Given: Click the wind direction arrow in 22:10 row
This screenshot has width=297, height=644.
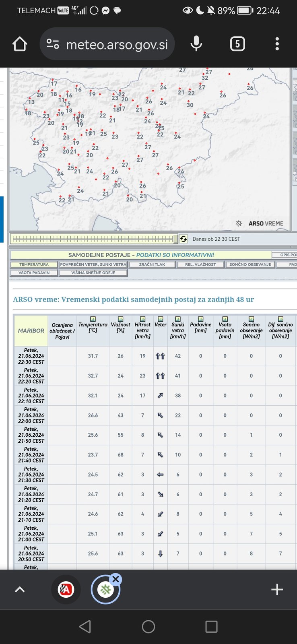Looking at the screenshot, I should (160, 396).
